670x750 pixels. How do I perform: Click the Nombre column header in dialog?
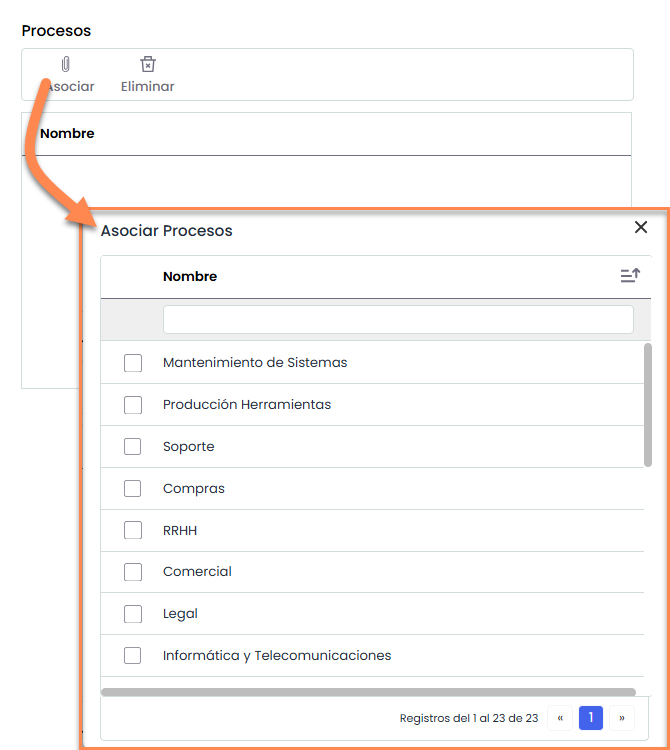[x=190, y=276]
